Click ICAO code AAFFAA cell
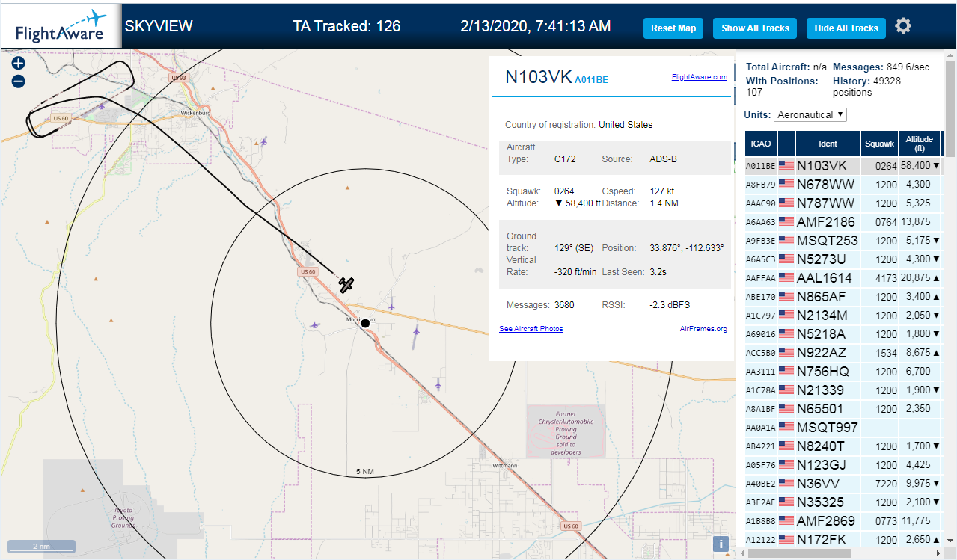The height and width of the screenshot is (560, 957). (x=761, y=278)
